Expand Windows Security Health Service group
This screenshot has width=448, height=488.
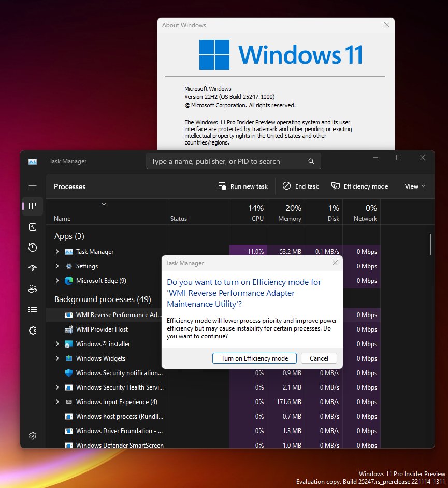click(57, 387)
